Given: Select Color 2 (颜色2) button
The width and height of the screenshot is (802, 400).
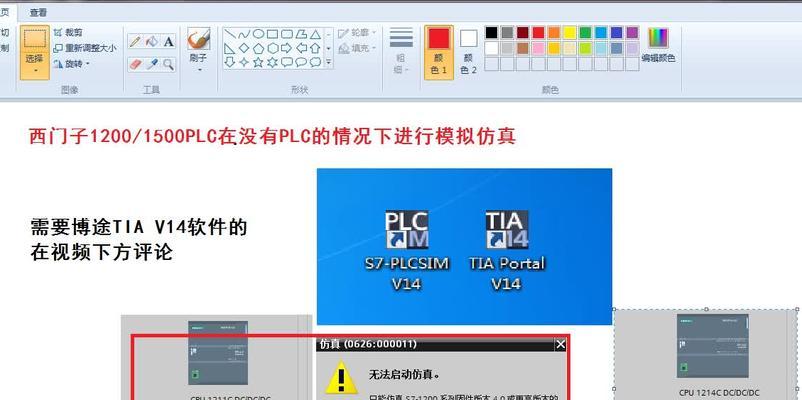Looking at the screenshot, I should point(468,52).
